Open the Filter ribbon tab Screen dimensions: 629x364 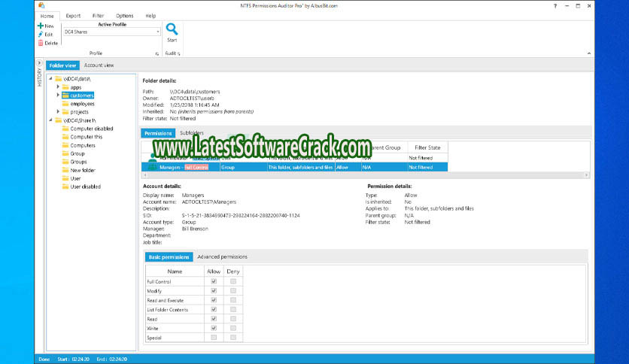[x=99, y=16]
